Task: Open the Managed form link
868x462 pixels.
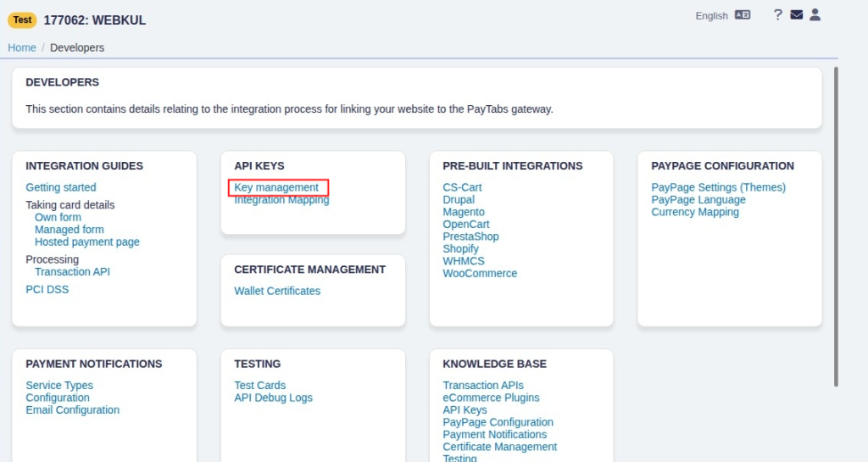Action: pos(70,230)
